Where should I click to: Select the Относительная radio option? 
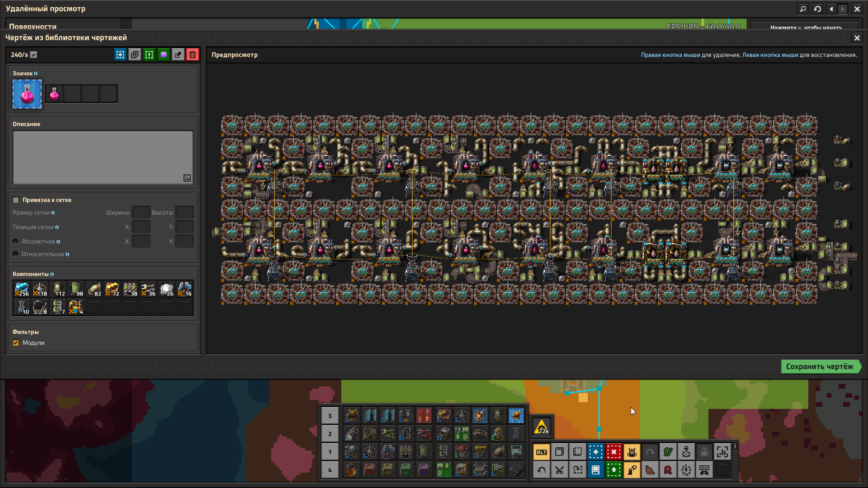[15, 254]
